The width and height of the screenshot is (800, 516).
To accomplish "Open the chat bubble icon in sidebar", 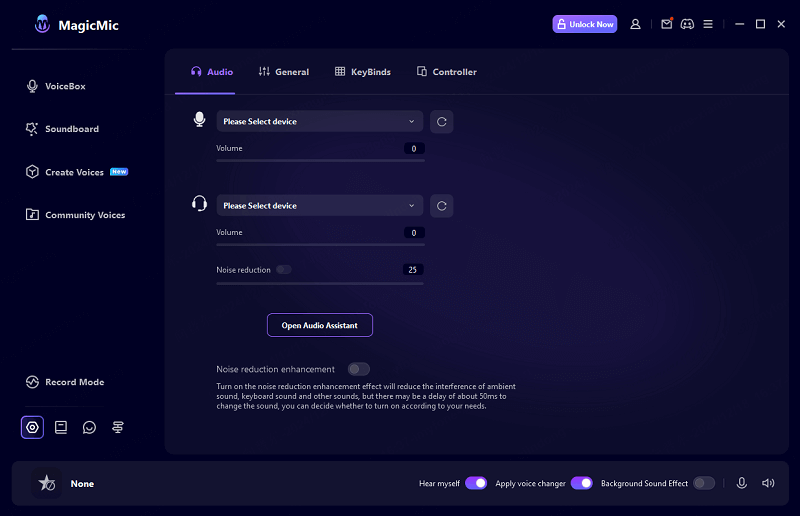I will (90, 427).
